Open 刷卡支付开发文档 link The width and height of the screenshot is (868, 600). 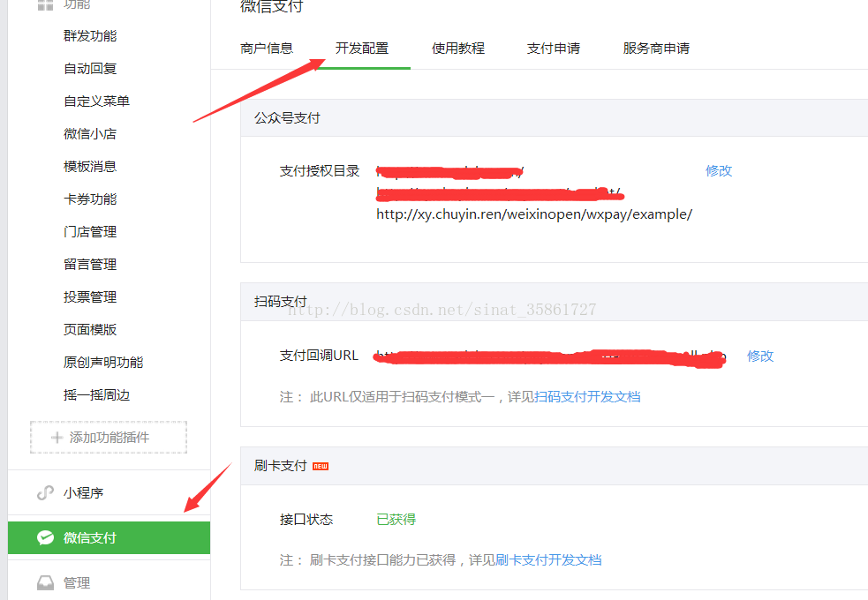(548, 560)
